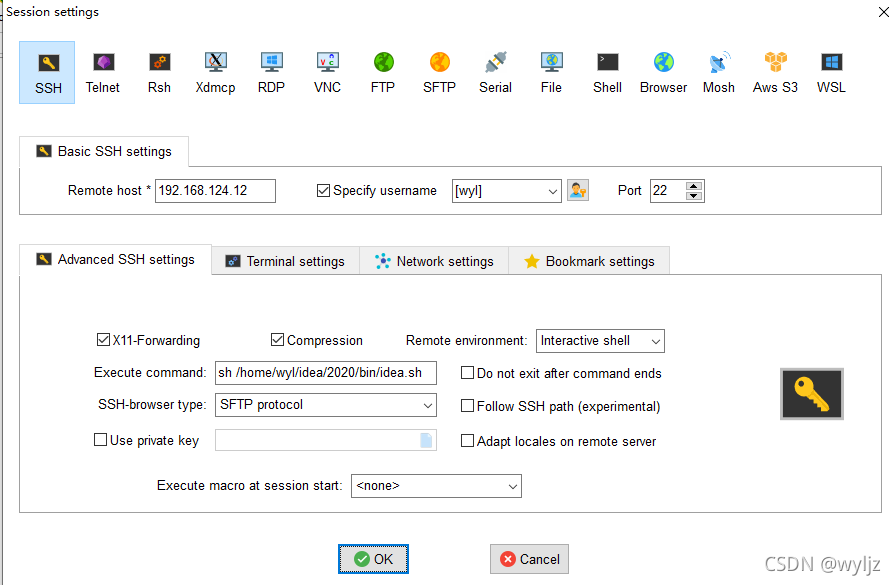Choose the Aws S3 session icon

point(775,73)
